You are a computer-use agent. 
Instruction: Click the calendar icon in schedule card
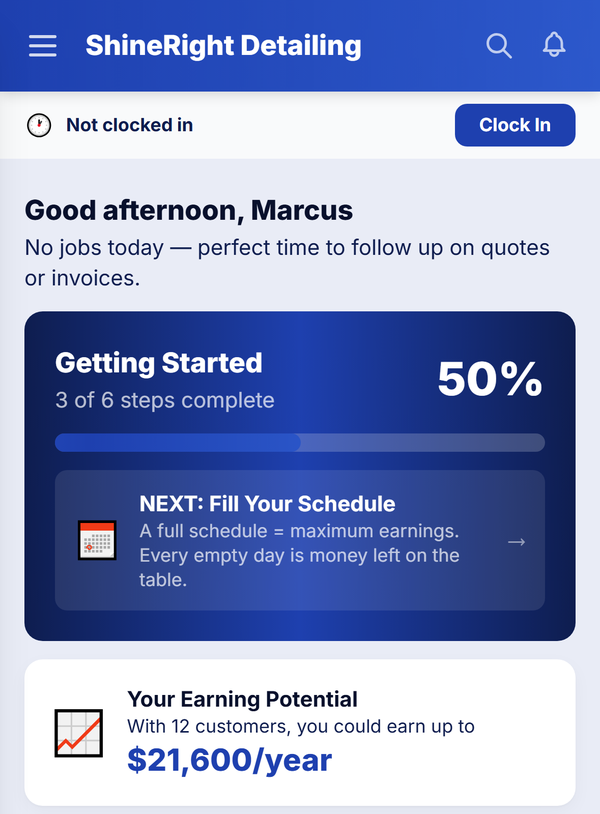(97, 541)
